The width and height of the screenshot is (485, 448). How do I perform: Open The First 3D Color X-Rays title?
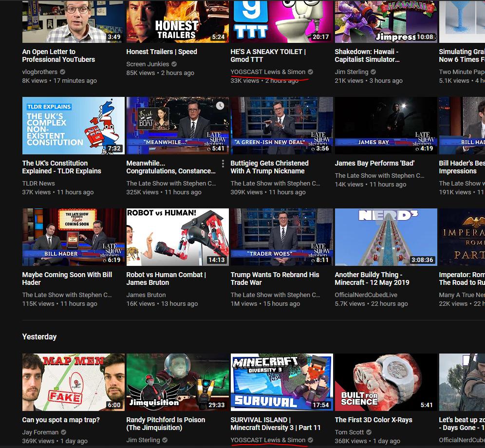pos(373,420)
